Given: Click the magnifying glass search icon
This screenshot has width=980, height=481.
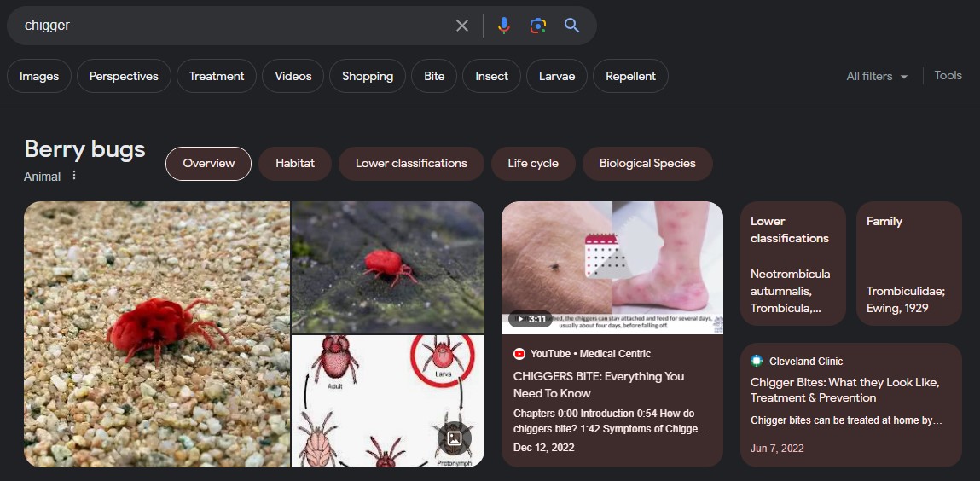Looking at the screenshot, I should coord(571,26).
